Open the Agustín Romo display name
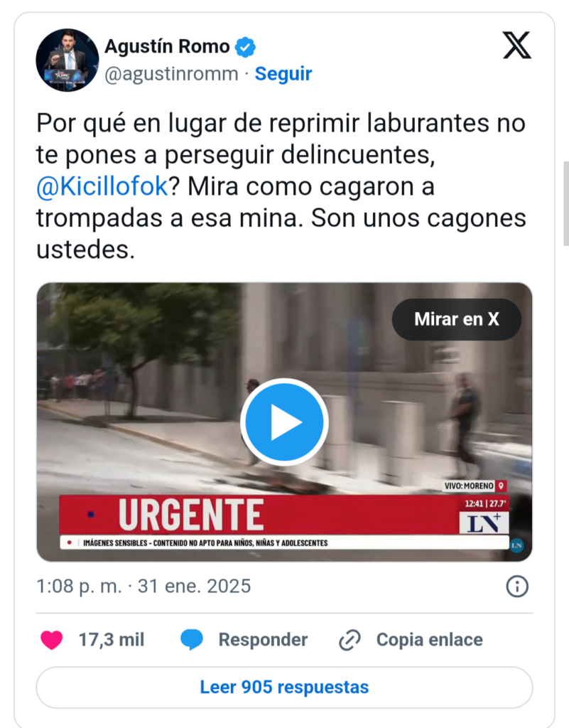This screenshot has height=728, width=569. (x=167, y=46)
